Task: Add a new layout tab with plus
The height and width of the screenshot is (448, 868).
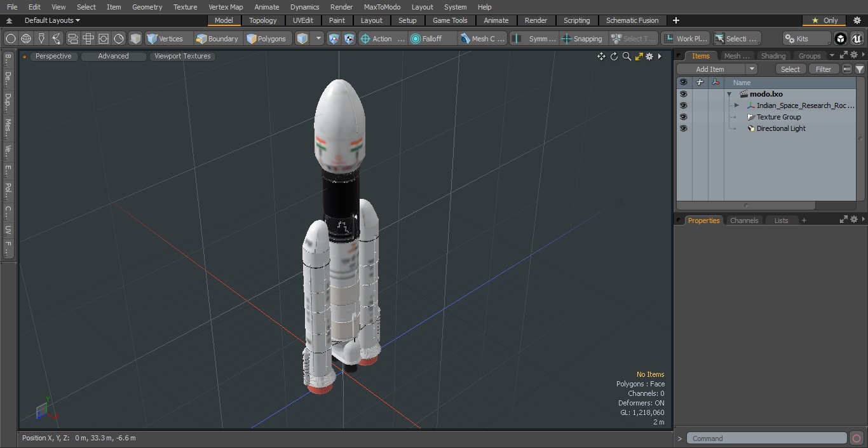Action: (676, 20)
